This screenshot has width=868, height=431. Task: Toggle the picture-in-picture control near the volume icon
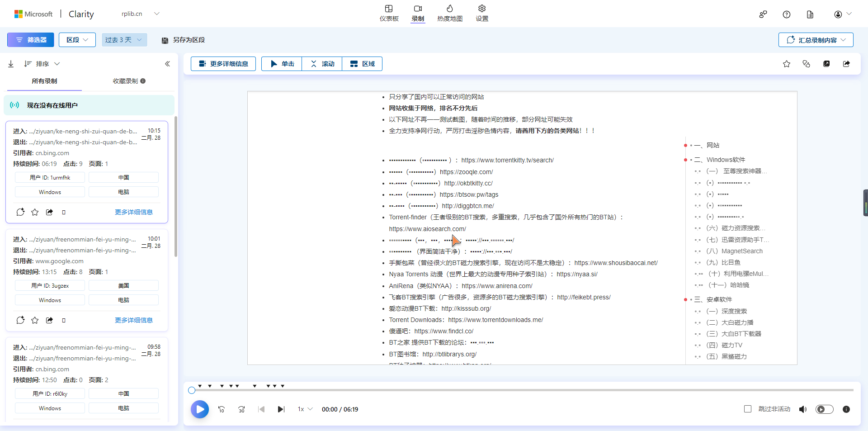click(825, 409)
